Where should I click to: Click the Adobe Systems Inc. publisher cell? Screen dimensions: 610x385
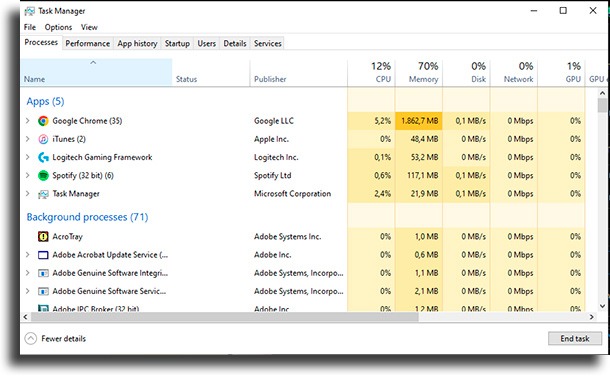point(287,236)
